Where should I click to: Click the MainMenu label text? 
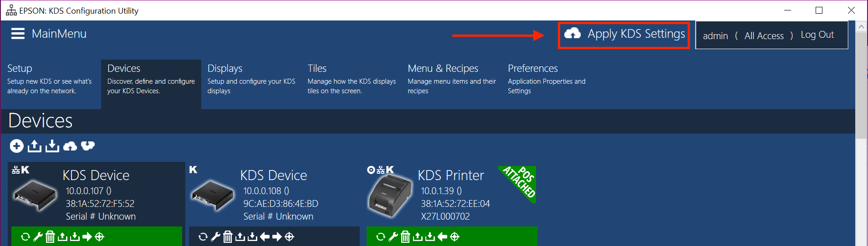pyautogui.click(x=59, y=34)
